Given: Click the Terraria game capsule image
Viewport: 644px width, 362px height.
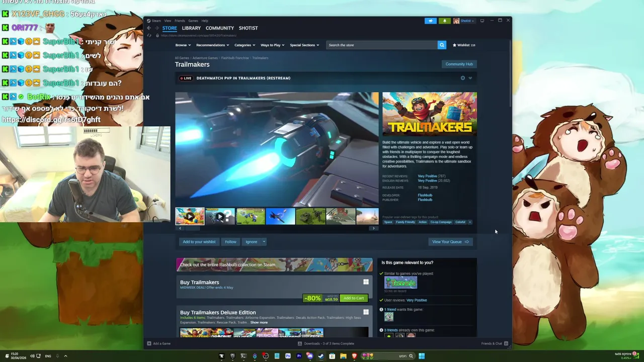Looking at the screenshot, I should [x=400, y=283].
